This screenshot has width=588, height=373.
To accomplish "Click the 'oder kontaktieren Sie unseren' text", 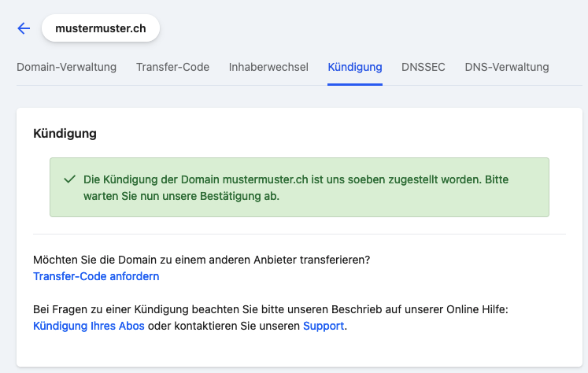I will click(x=224, y=326).
